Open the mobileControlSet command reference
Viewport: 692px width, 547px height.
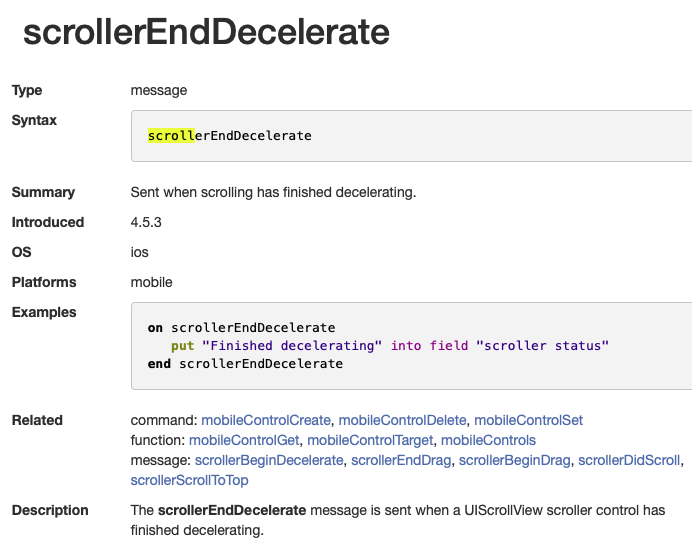[x=528, y=420]
